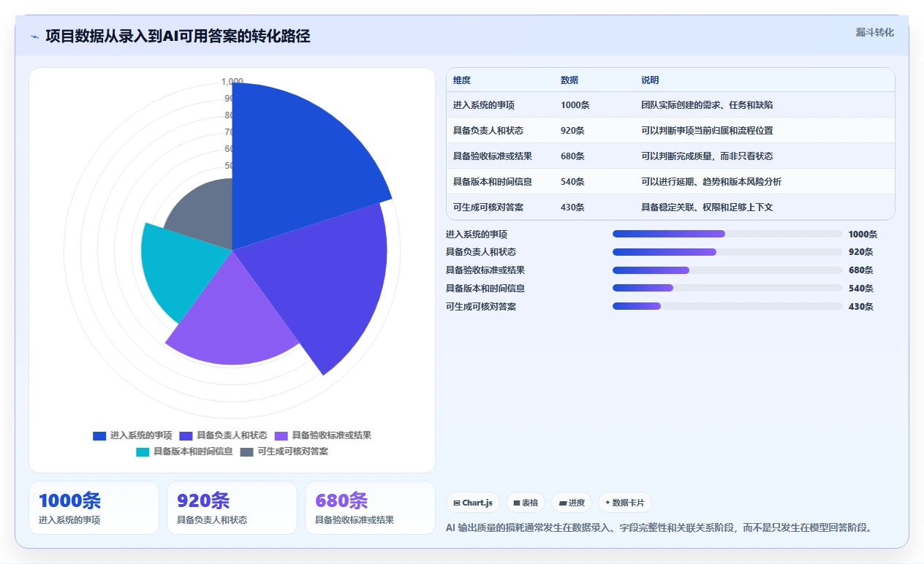Click progress label 进入系统的事项
The height and width of the screenshot is (564, 924).
477,235
